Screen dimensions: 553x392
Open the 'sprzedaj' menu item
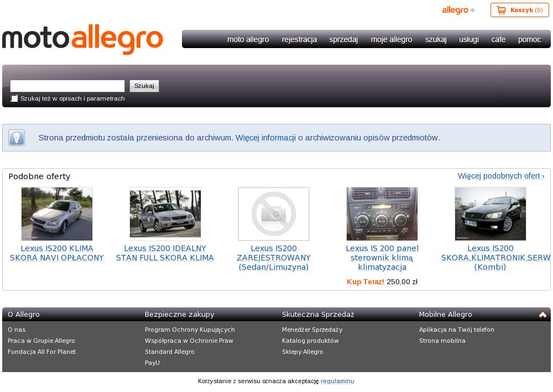pos(343,39)
